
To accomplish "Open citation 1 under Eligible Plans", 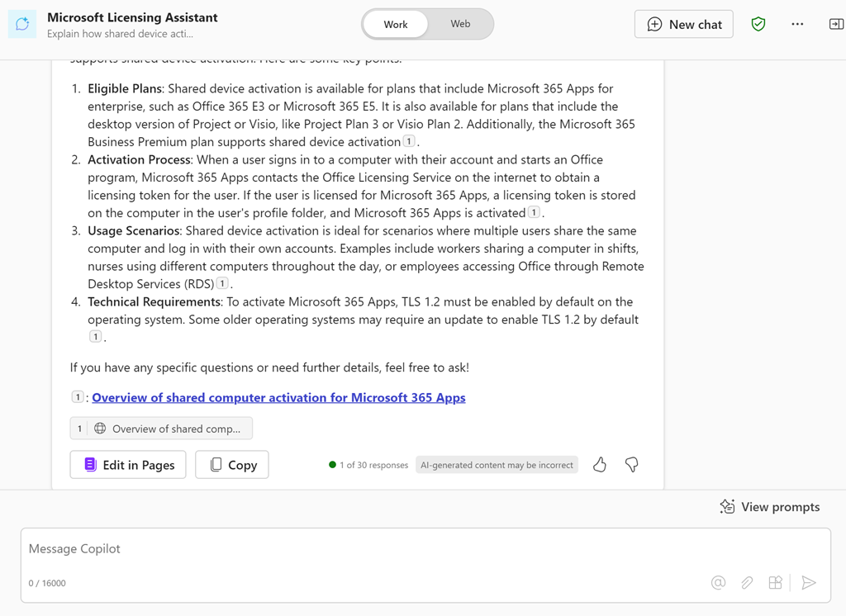I will [409, 140].
